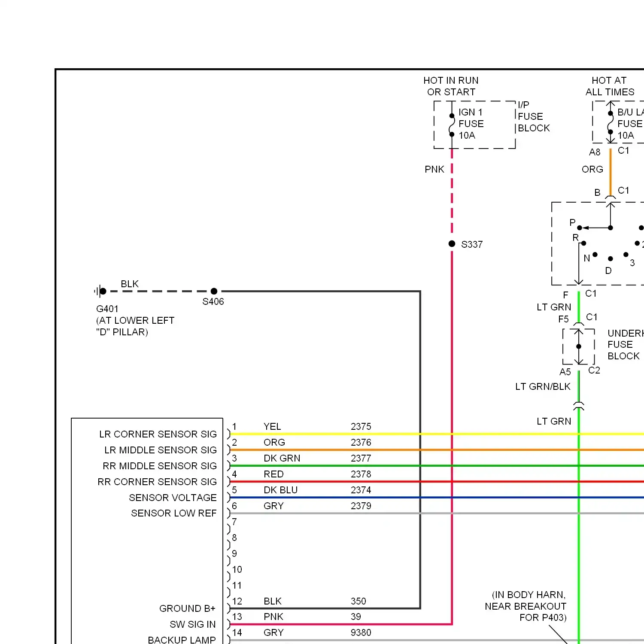Click pin number 13 on connector
This screenshot has height=644, width=644.
coord(237,617)
